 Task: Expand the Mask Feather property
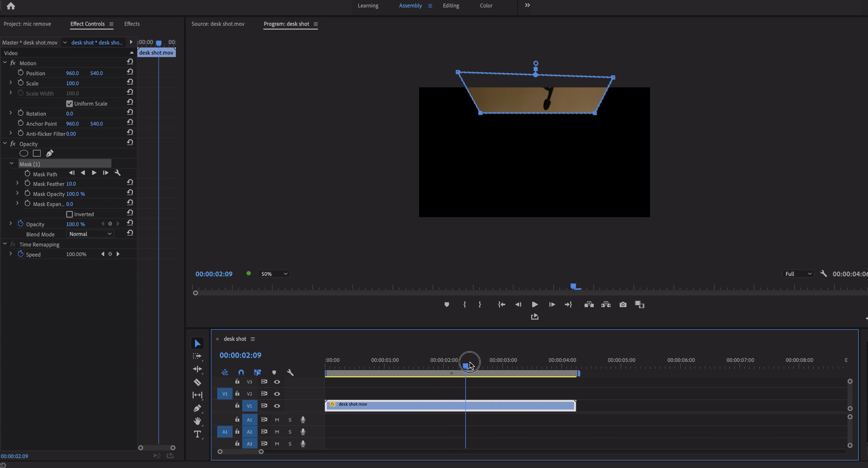pyautogui.click(x=18, y=184)
